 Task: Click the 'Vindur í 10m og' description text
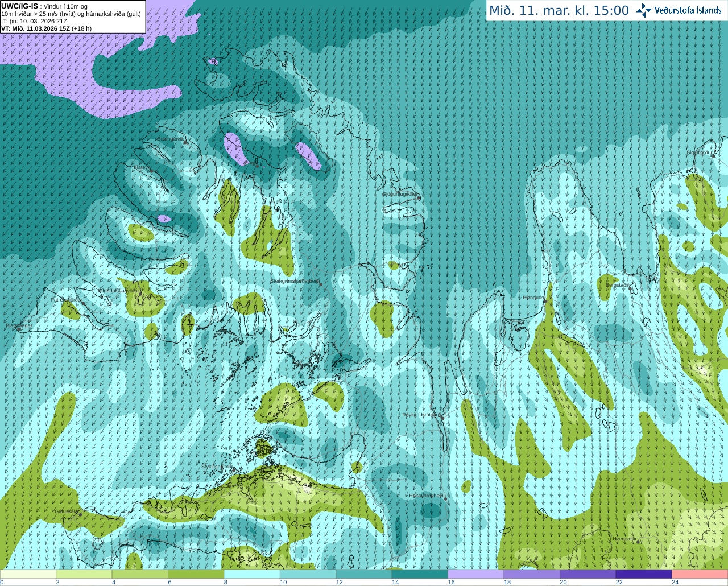(x=66, y=7)
